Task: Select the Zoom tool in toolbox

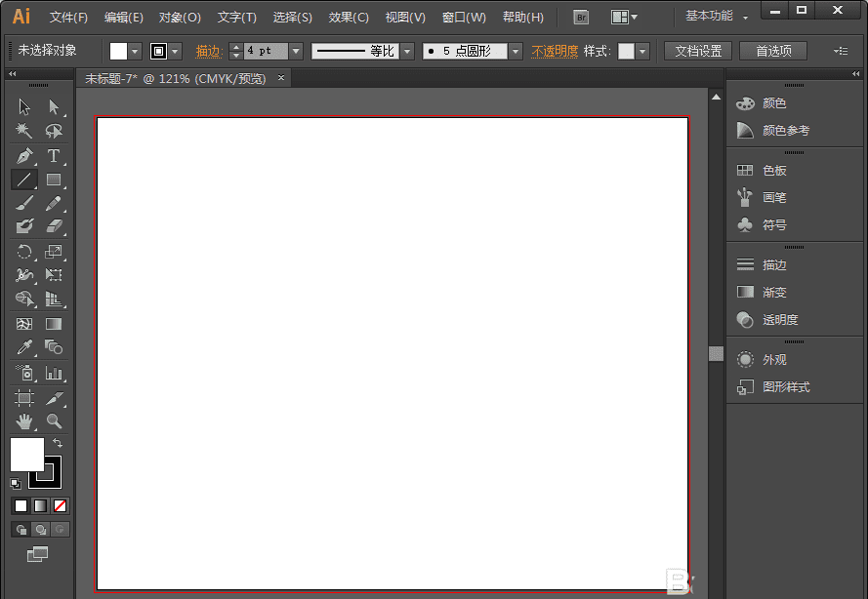Action: 54,421
